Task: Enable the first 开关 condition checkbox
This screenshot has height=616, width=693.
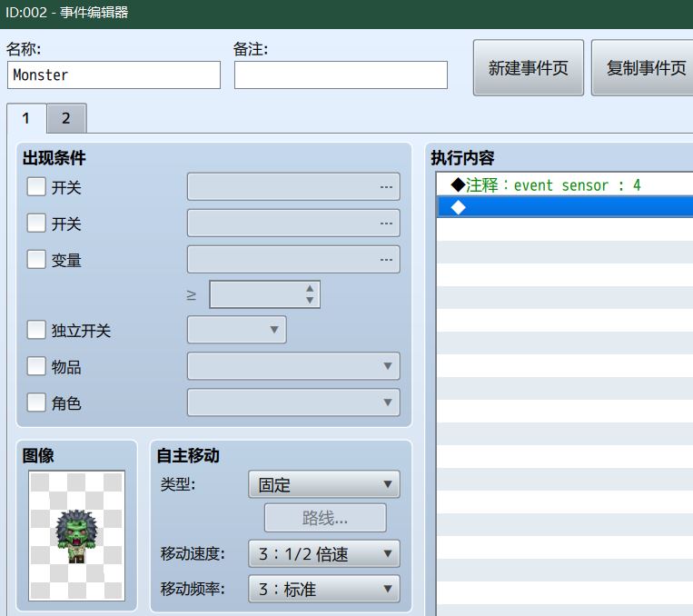Action: click(36, 186)
